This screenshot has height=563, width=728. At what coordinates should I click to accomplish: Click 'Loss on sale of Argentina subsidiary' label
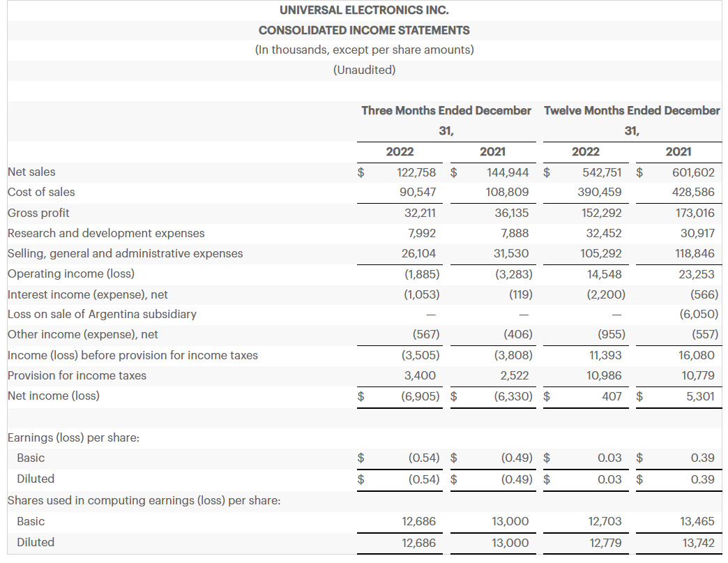102,314
